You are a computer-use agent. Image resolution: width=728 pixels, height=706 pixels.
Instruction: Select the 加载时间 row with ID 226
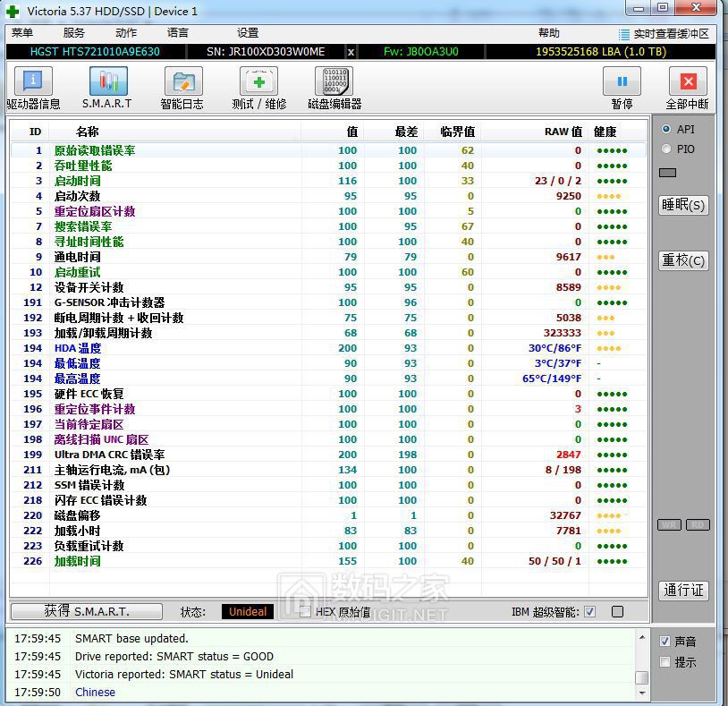pyautogui.click(x=328, y=561)
